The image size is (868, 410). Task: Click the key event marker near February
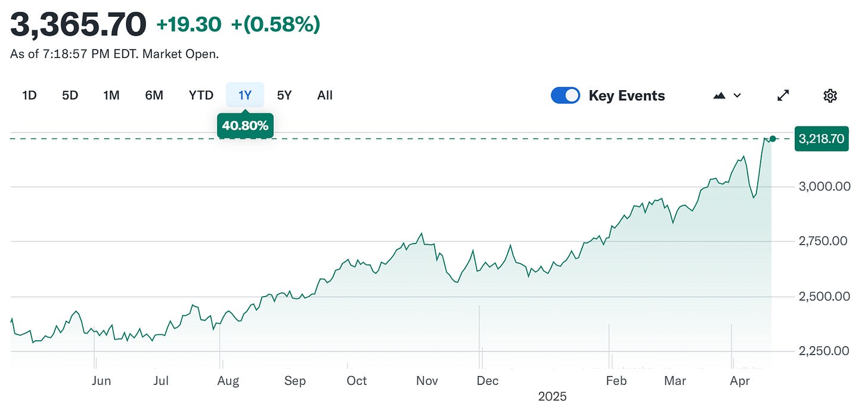click(609, 346)
